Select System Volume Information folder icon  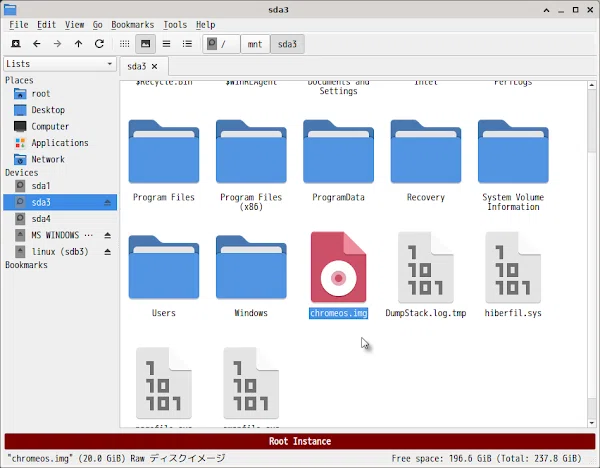[x=513, y=152]
